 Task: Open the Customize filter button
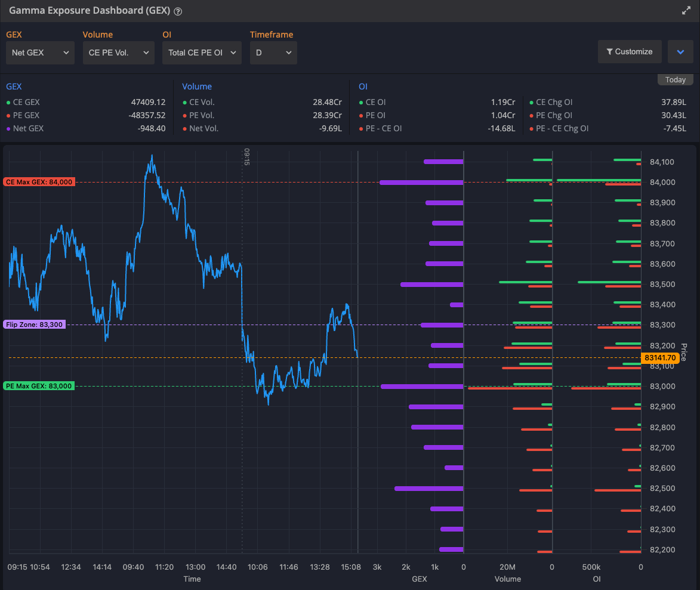[x=629, y=52]
